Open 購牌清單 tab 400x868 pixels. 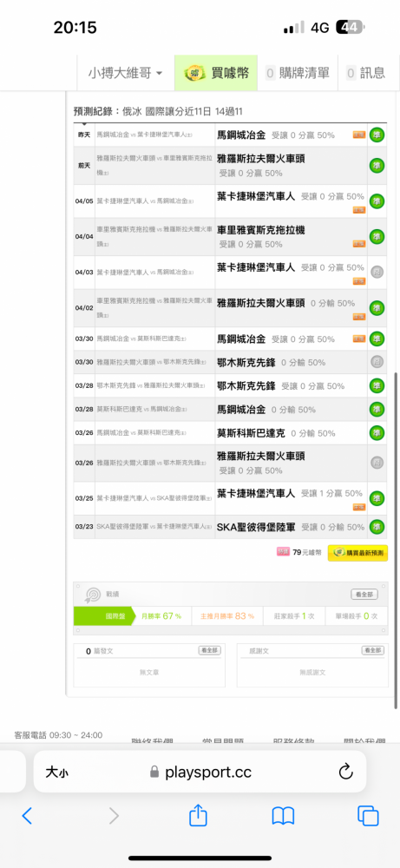tap(298, 73)
